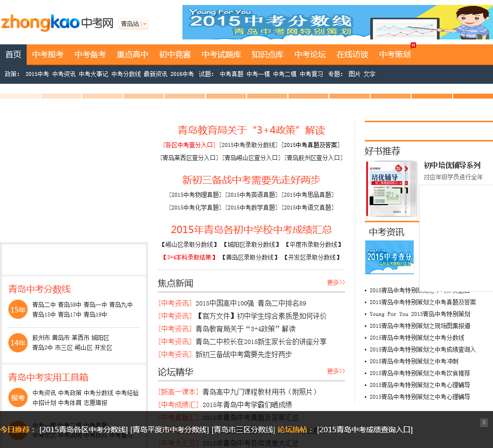Open news 2015中国高中100强 青岛二中排名89

pos(251,304)
